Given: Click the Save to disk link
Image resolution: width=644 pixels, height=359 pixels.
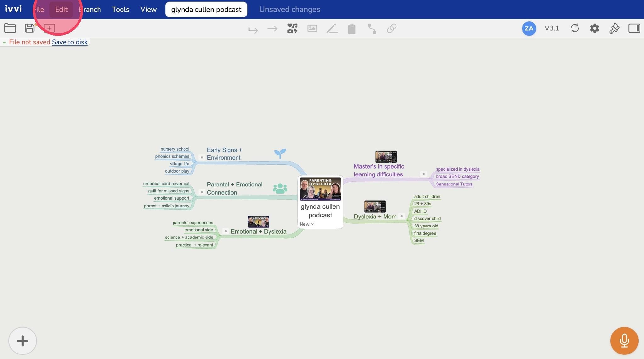Looking at the screenshot, I should point(70,42).
